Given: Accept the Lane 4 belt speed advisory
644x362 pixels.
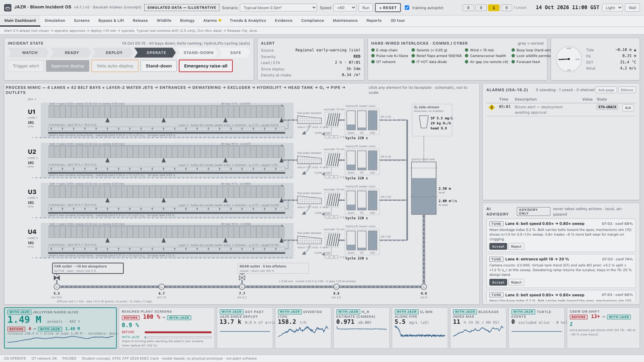Looking at the screenshot, I should tap(498, 247).
